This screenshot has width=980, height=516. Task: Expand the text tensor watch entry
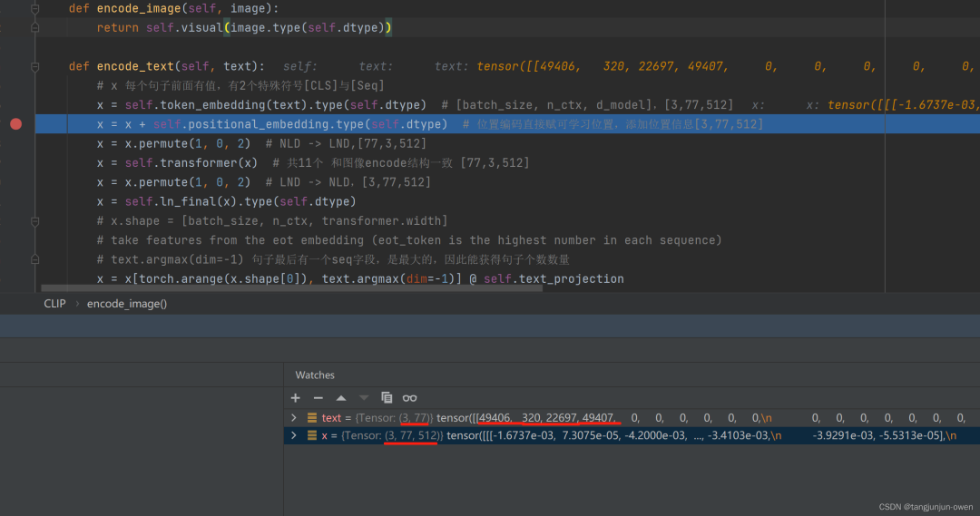(294, 418)
